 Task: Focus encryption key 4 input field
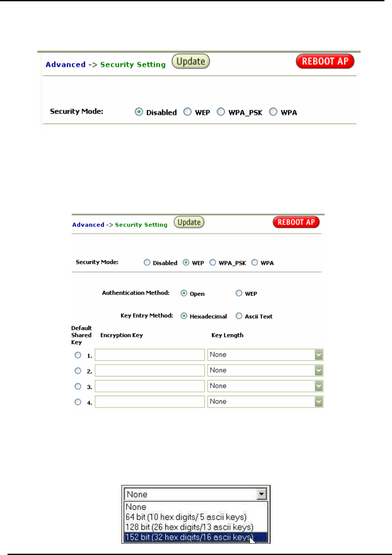coord(150,402)
